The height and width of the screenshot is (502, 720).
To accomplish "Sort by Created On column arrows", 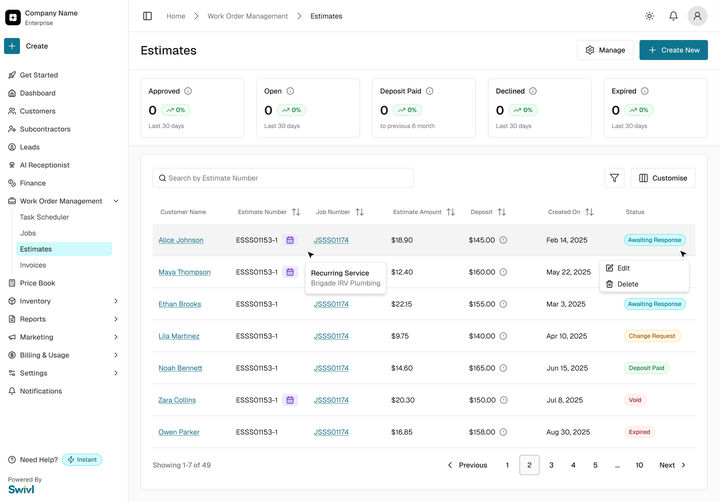I will coord(590,212).
